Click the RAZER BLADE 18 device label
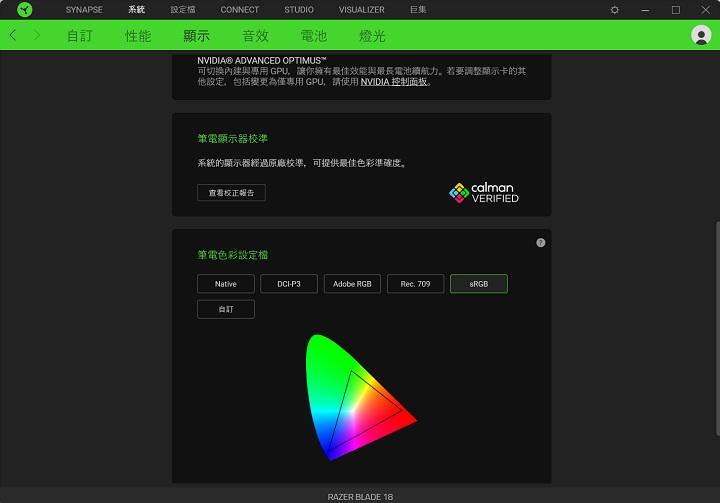This screenshot has height=503, width=720. tap(360, 497)
